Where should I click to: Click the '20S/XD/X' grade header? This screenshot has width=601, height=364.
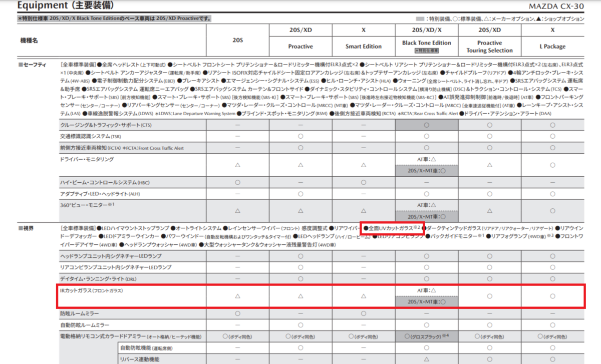point(427,30)
